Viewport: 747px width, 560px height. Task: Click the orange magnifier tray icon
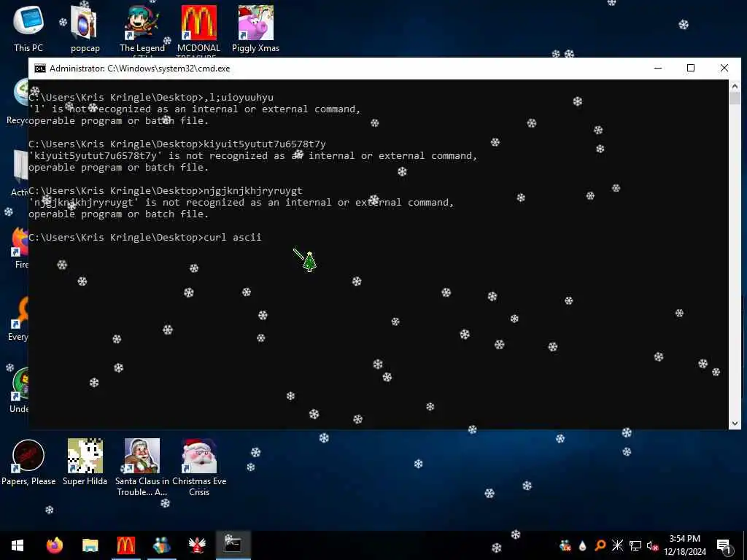tap(600, 545)
